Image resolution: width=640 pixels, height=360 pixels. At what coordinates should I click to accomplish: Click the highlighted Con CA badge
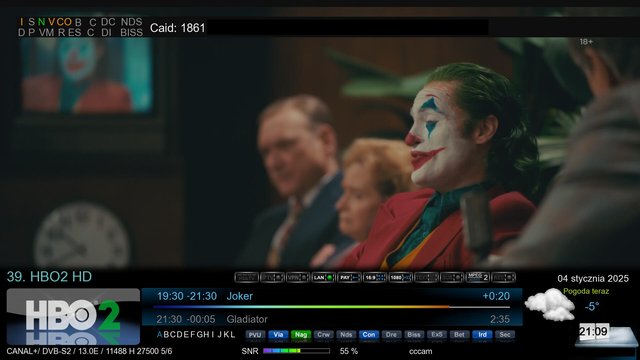click(x=369, y=335)
